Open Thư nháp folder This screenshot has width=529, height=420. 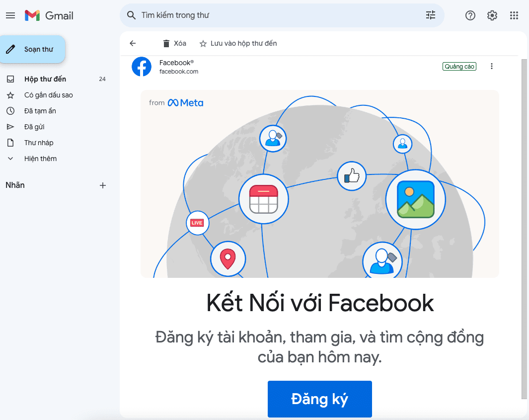(x=39, y=143)
